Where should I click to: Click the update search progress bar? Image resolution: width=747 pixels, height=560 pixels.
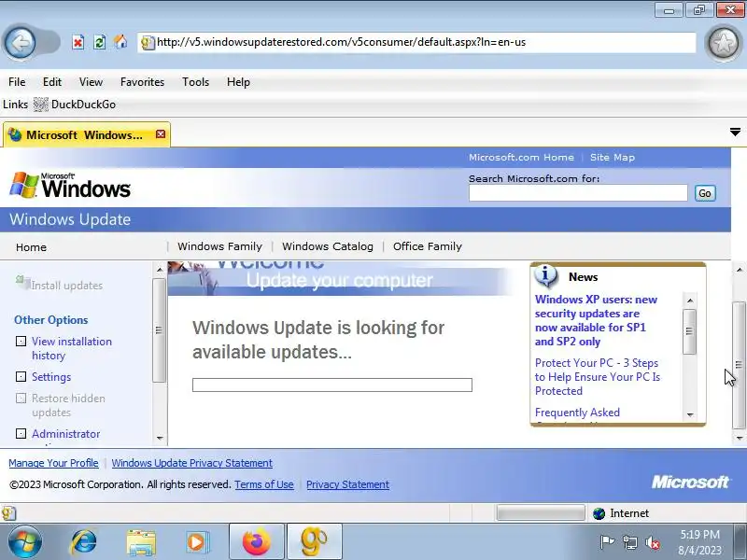click(x=332, y=385)
